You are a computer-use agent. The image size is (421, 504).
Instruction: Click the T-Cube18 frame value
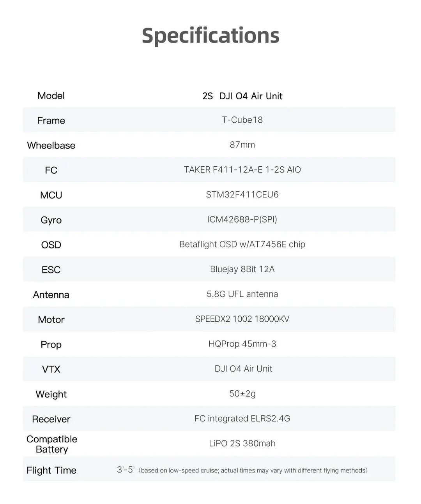242,120
